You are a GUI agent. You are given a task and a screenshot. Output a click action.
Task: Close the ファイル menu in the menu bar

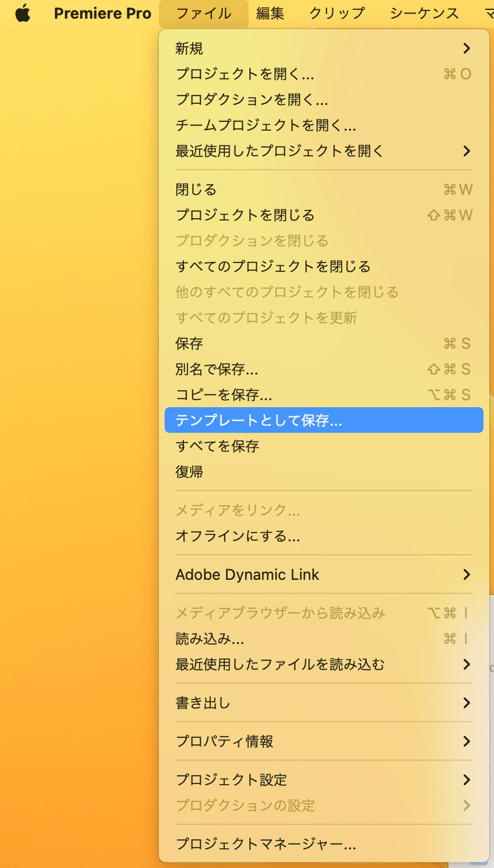[x=204, y=13]
